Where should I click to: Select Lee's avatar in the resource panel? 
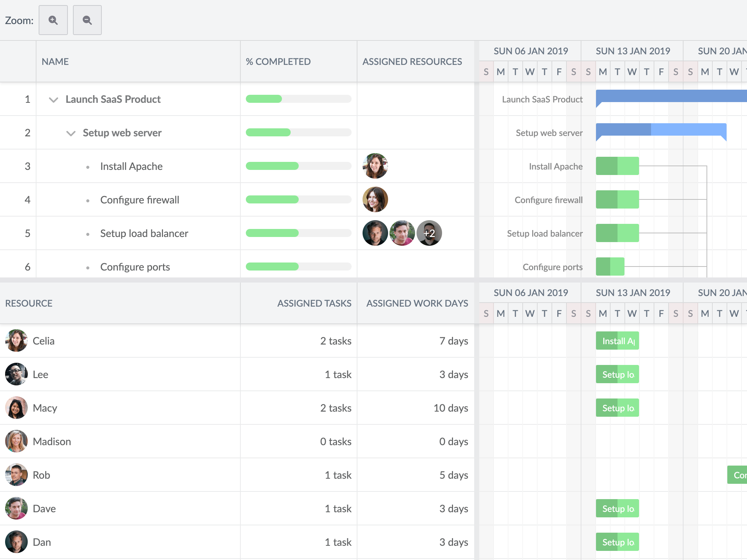16,374
